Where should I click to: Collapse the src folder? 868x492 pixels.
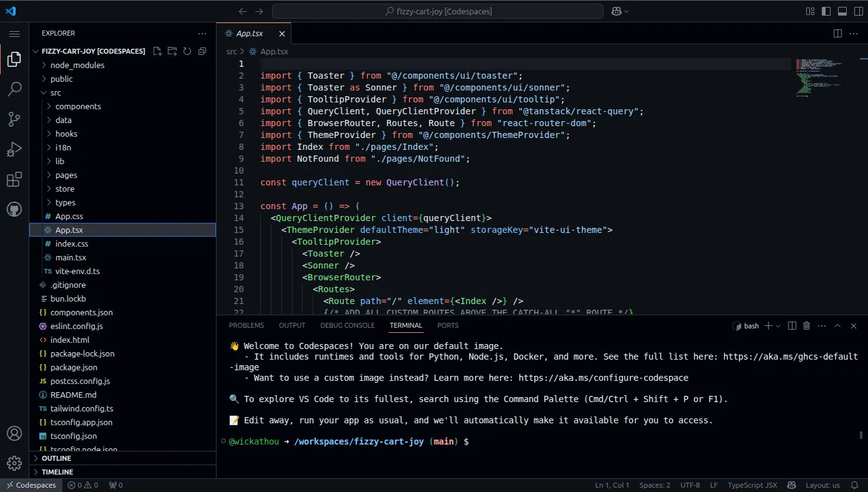click(x=54, y=92)
